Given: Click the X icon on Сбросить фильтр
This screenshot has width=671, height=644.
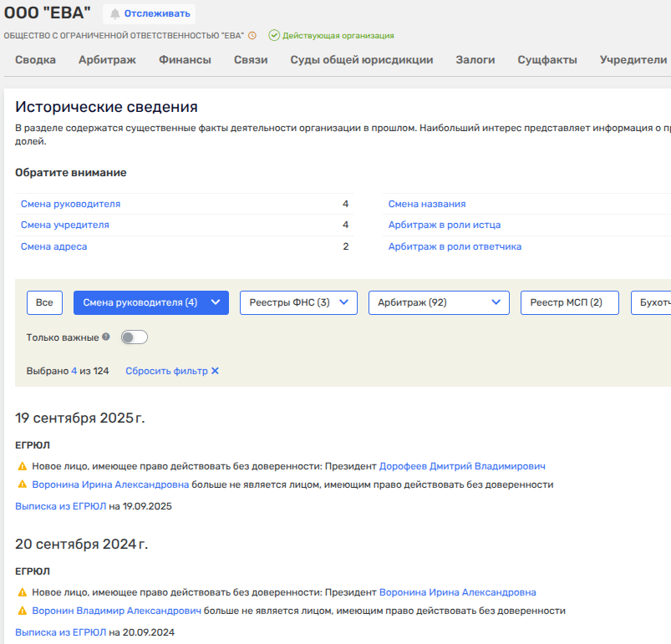Looking at the screenshot, I should pos(215,371).
